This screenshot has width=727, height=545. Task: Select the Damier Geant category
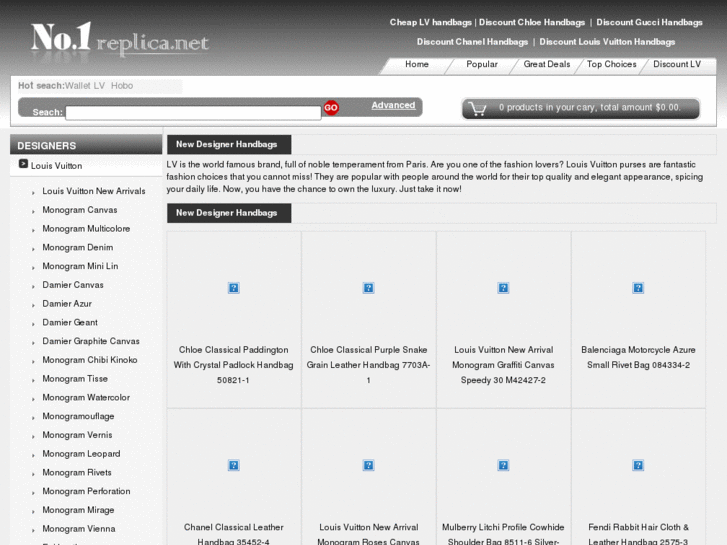(x=70, y=322)
